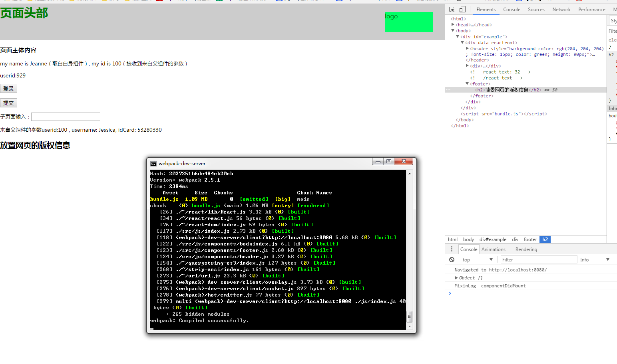Activate the DevTools element inspector picker
The image size is (617, 364).
click(x=452, y=10)
